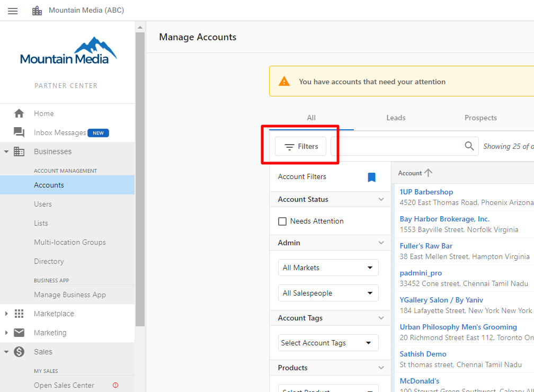Go to Users in the sidebar
534x392 pixels.
(x=67, y=204)
